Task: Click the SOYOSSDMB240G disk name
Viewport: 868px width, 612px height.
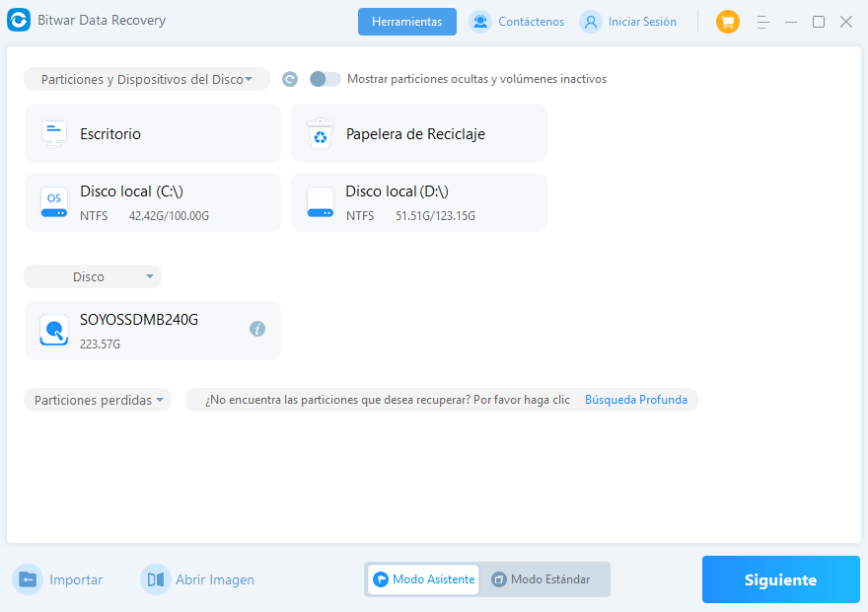Action: point(139,320)
